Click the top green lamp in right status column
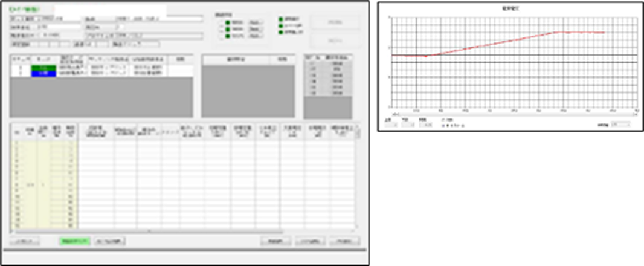Viewport: 644px width, 266px height. tap(280, 19)
